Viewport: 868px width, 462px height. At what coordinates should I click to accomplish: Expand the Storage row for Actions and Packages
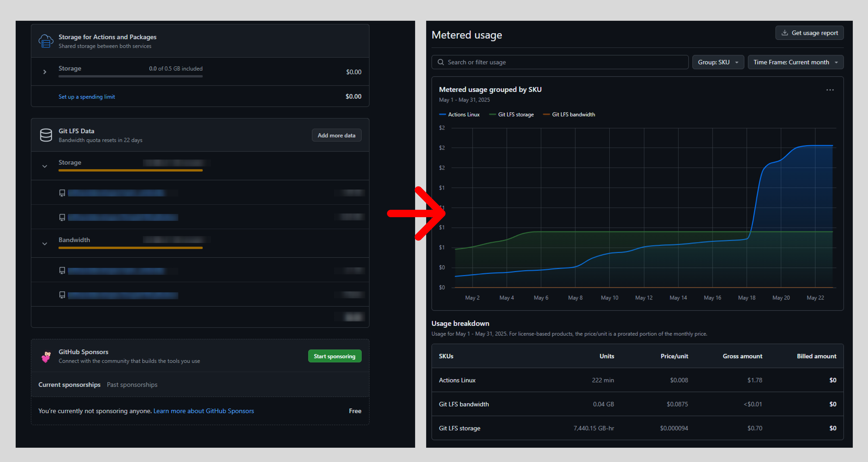click(x=44, y=72)
